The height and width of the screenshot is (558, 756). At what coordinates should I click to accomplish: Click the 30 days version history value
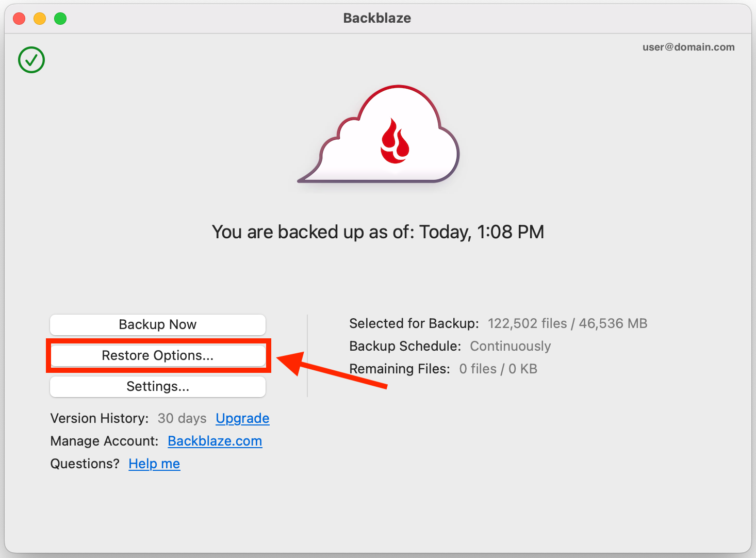tap(182, 418)
